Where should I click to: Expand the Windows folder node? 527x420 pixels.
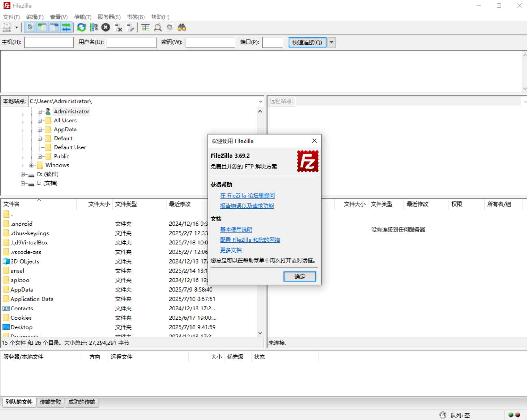[x=31, y=165]
